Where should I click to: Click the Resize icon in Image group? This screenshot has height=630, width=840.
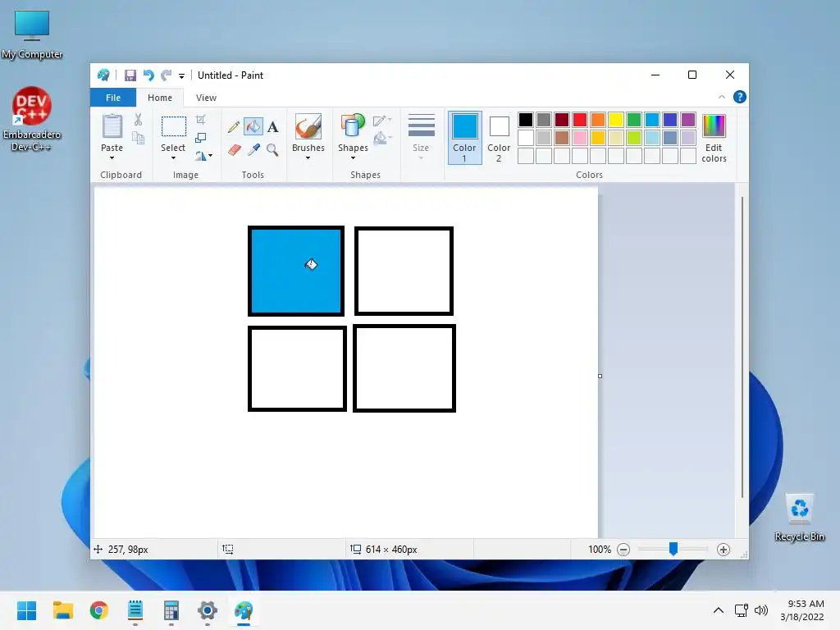coord(200,138)
